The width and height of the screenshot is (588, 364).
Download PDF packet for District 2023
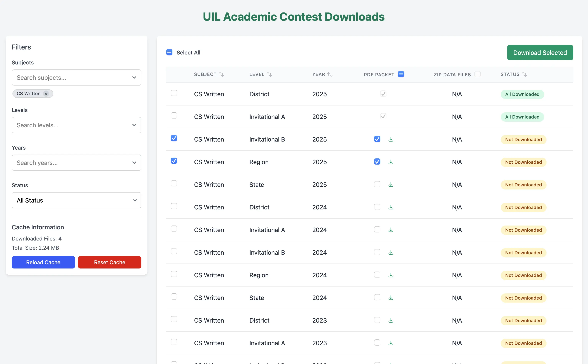[x=391, y=320]
